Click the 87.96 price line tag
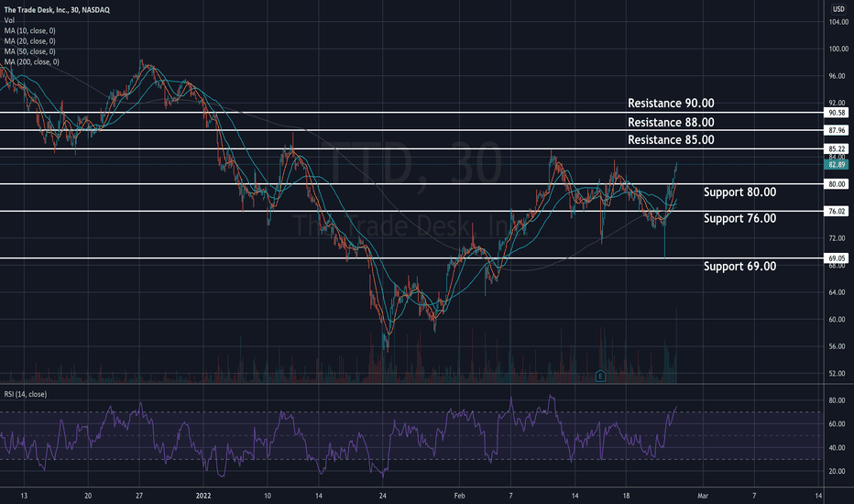This screenshot has width=854, height=504. [837, 130]
